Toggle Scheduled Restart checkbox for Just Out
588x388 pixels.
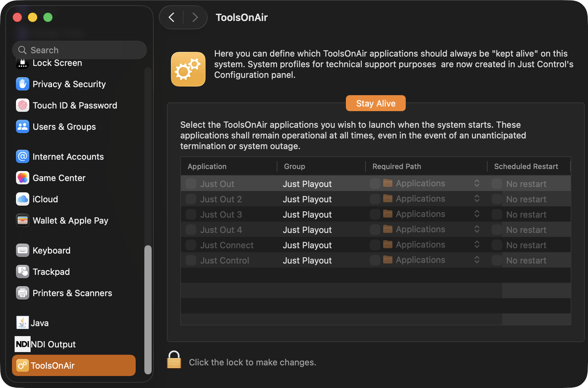[x=497, y=184]
